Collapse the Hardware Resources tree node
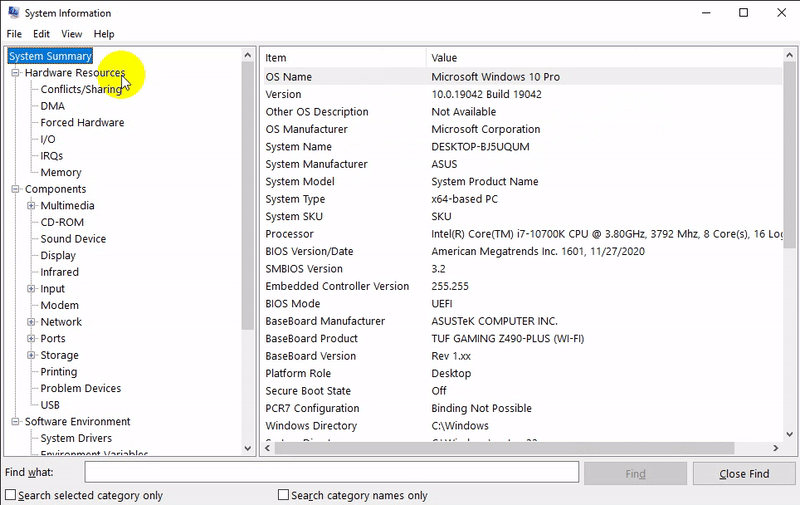Screen dimensions: 800x505 pos(15,73)
